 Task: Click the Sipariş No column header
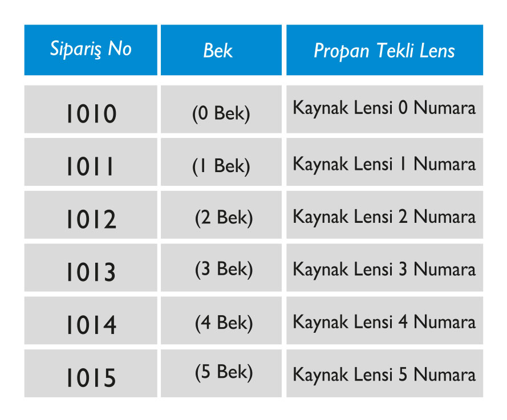pyautogui.click(x=91, y=50)
